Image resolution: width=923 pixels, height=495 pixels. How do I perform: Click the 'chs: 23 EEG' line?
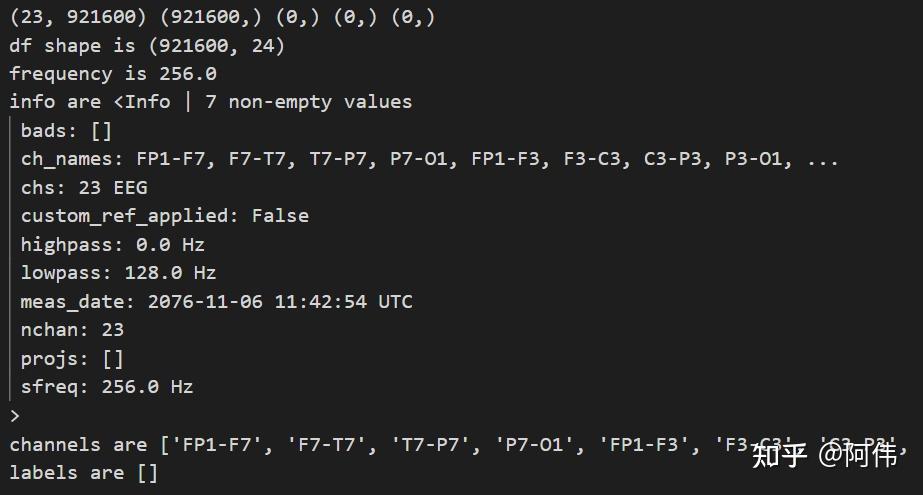pyautogui.click(x=84, y=188)
